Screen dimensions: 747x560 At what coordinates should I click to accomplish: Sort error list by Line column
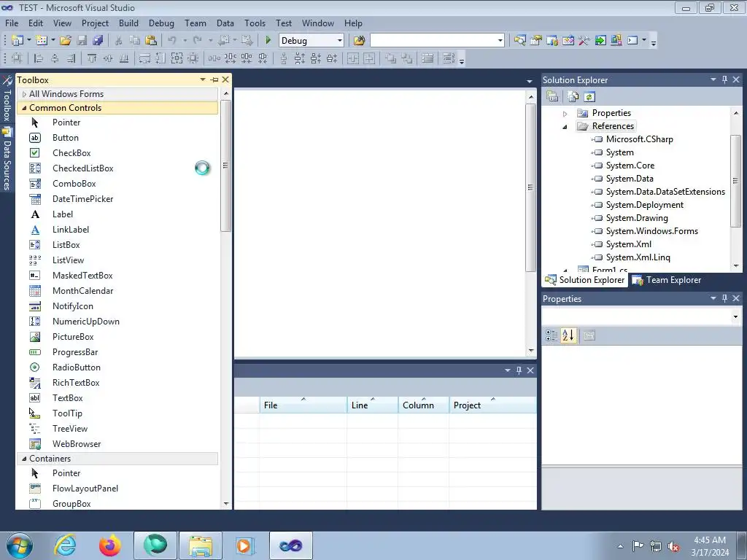[x=373, y=405]
